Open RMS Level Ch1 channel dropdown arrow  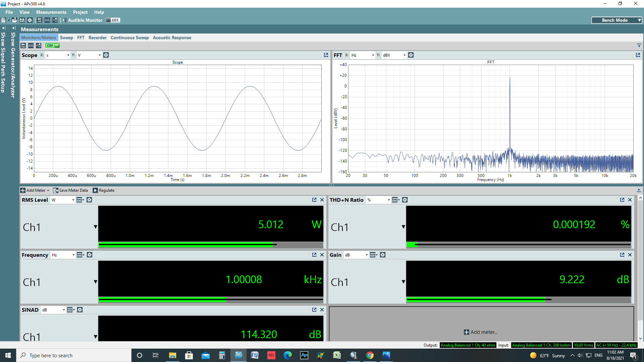(96, 227)
